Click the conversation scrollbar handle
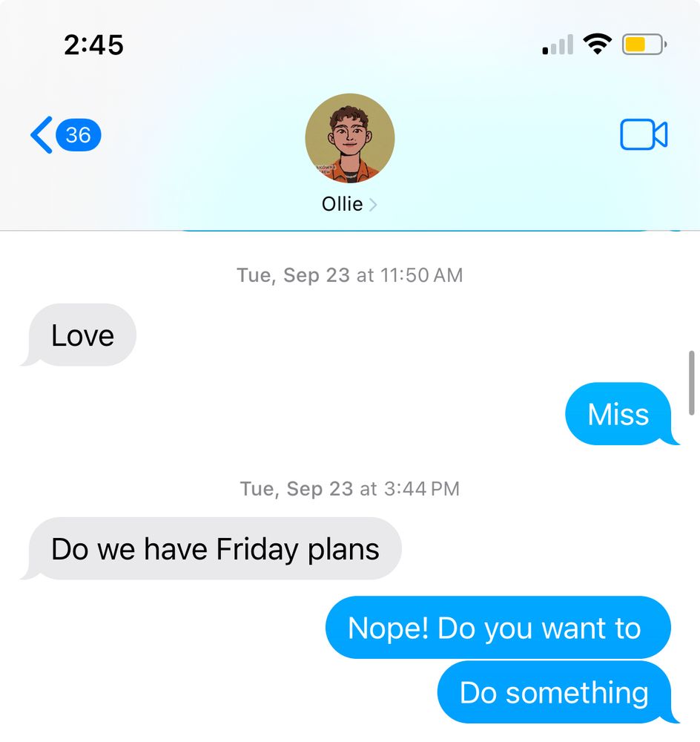This screenshot has width=700, height=742. coord(692,383)
